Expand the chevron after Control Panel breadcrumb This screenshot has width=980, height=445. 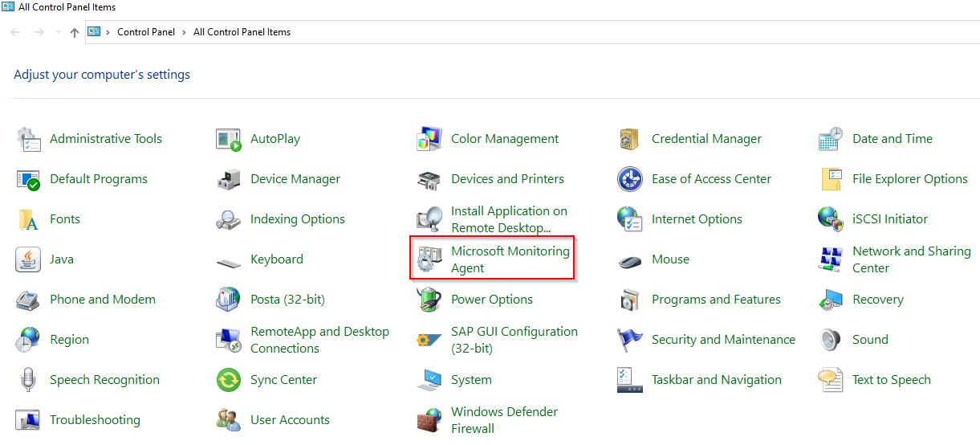click(x=185, y=32)
